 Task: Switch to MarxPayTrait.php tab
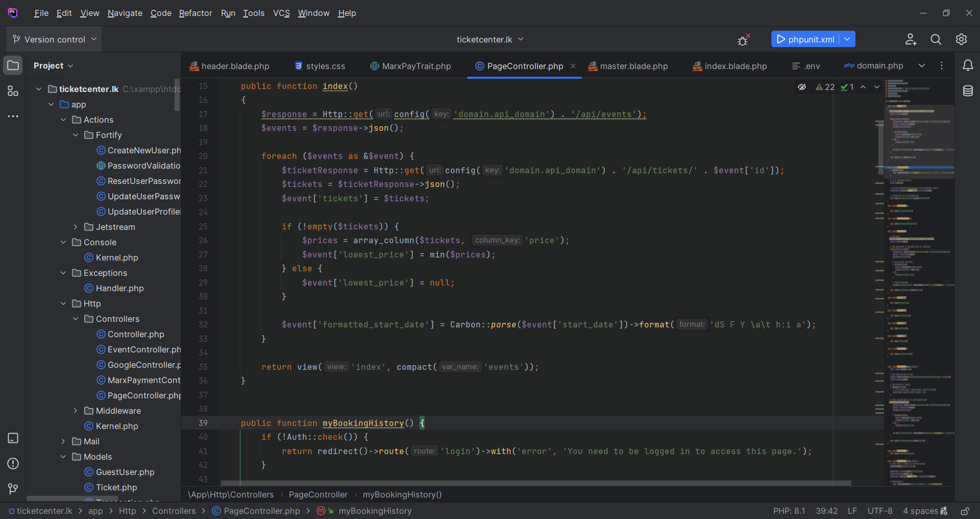(x=410, y=66)
